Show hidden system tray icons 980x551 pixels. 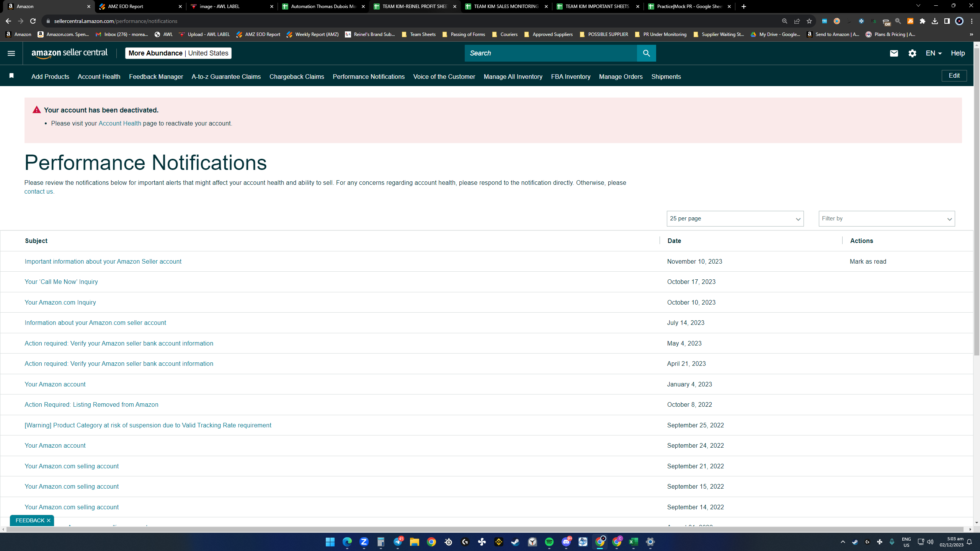[843, 542]
